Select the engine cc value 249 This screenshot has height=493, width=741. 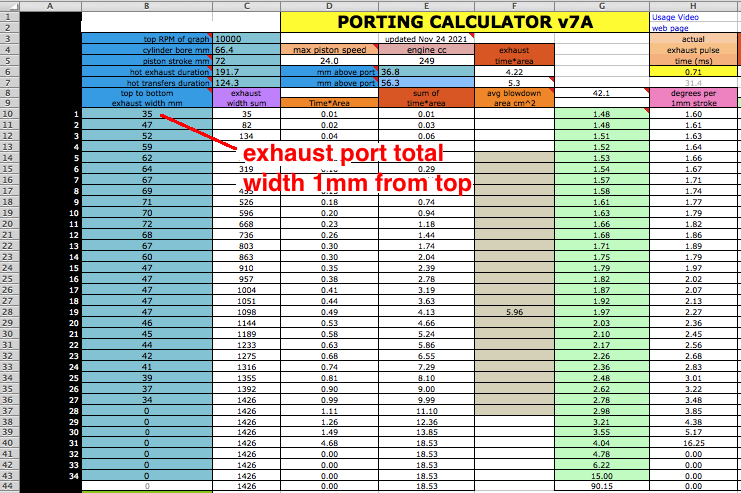pos(426,61)
